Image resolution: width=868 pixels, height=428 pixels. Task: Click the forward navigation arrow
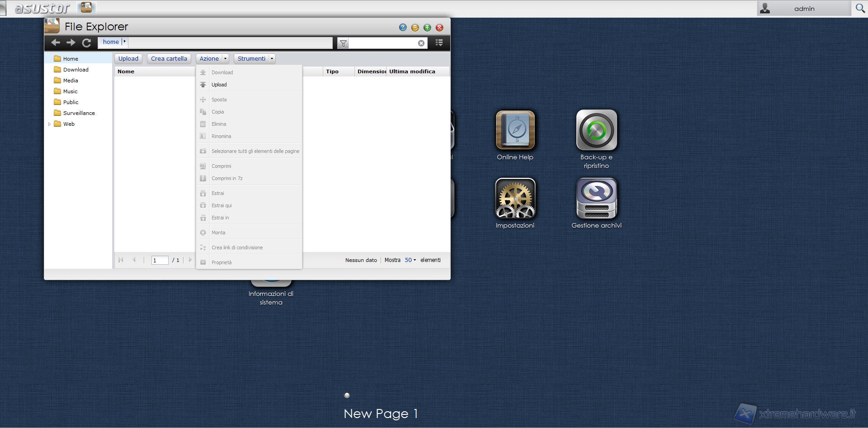click(x=71, y=43)
